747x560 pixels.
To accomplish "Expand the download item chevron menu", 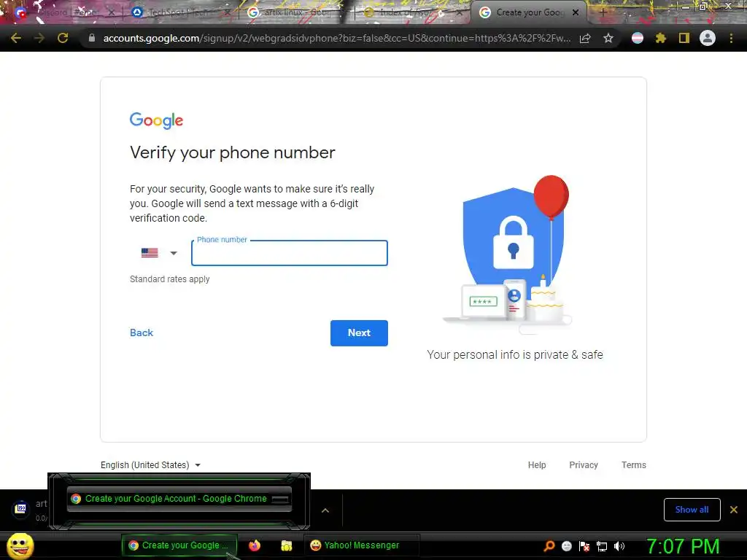I will pos(325,510).
